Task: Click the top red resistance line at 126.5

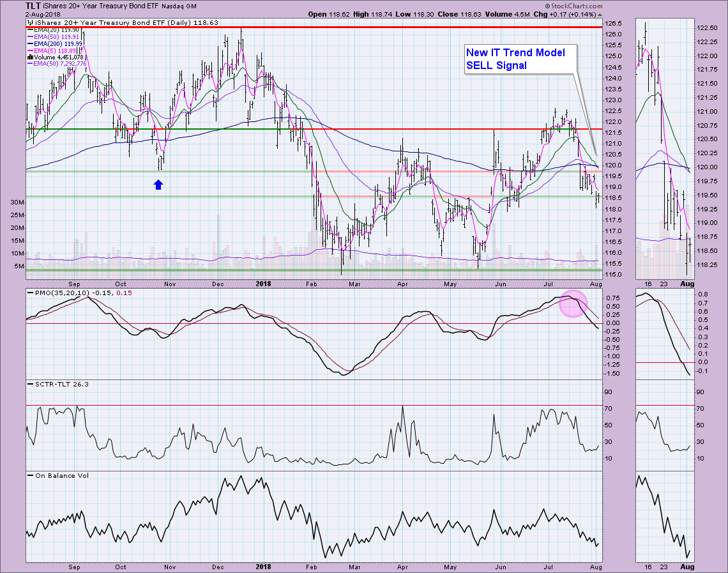Action: click(313, 27)
